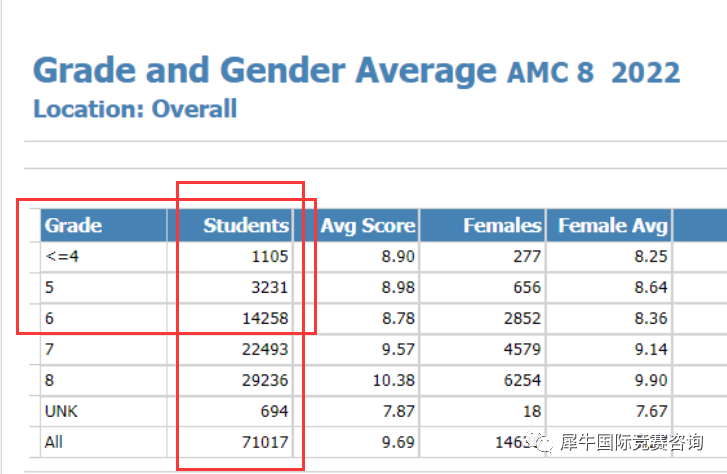Click the AMC 8 2022 heading text
727x474 pixels.
tap(593, 73)
